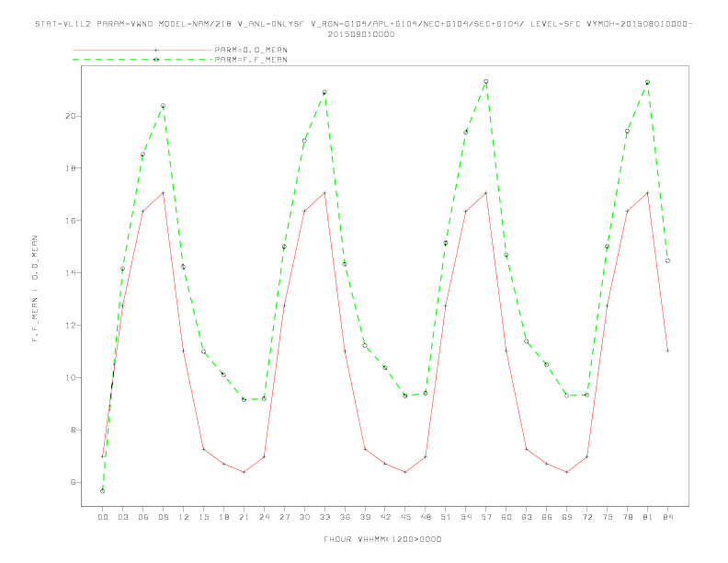Click red O.O_MEAN data point at hour 84
This screenshot has height=563, width=728.
click(667, 350)
